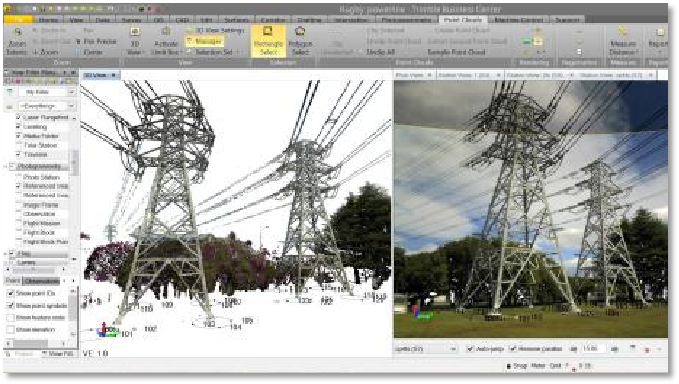Open the My Filter dropdown

46,92
